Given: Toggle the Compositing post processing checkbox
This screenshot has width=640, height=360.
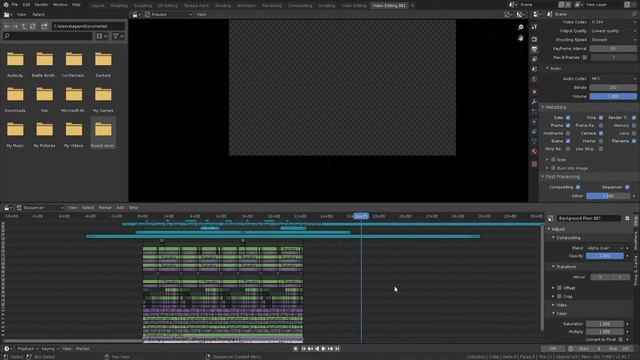Looking at the screenshot, I should click(x=578, y=187).
